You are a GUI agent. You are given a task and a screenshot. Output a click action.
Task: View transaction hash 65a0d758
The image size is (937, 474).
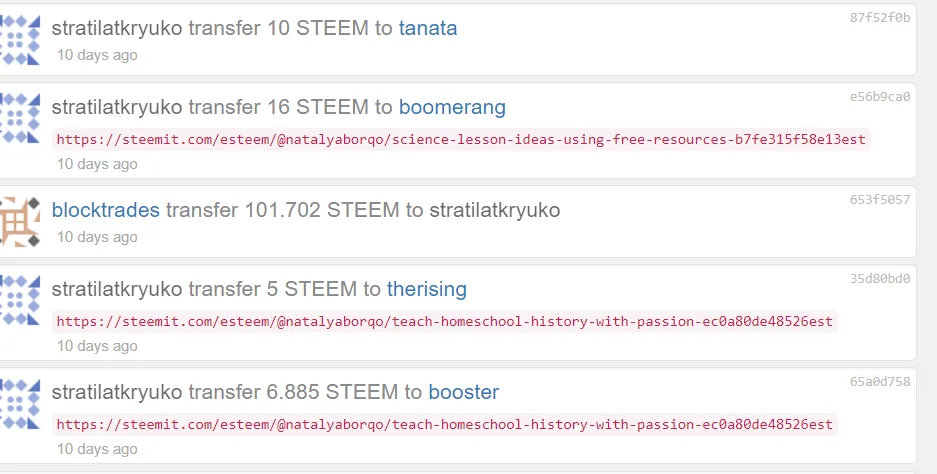tap(880, 381)
